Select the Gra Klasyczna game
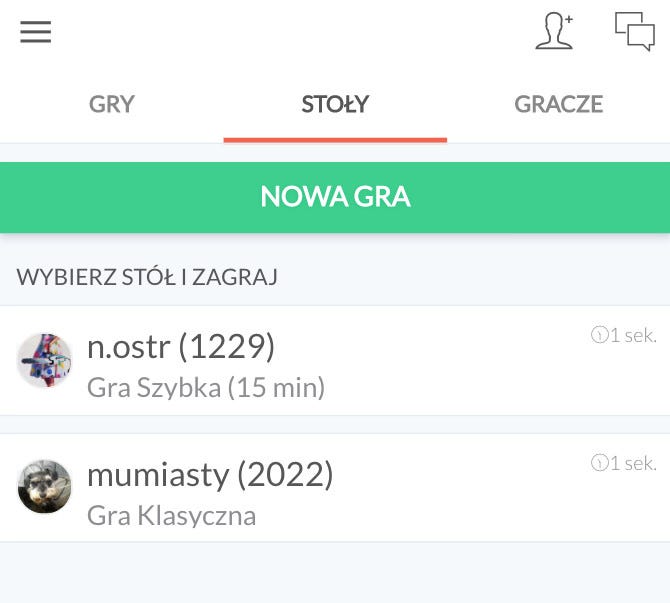670x603 pixels. click(x=172, y=515)
